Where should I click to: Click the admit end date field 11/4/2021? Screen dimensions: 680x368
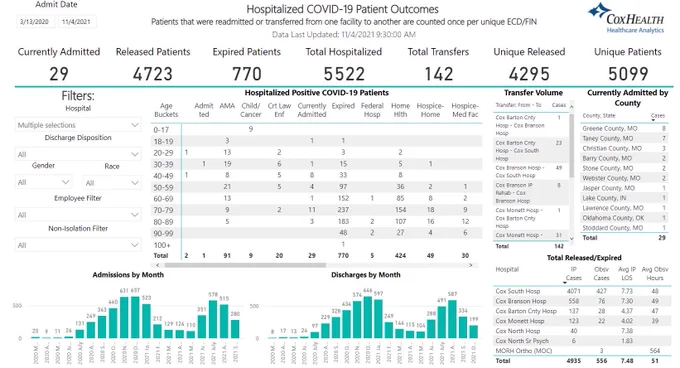(x=76, y=21)
